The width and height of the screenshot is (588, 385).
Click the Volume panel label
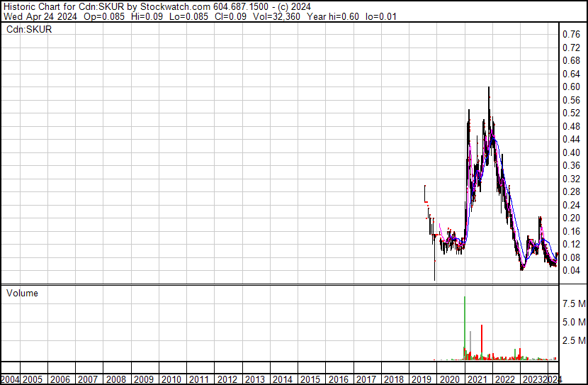[x=22, y=293]
